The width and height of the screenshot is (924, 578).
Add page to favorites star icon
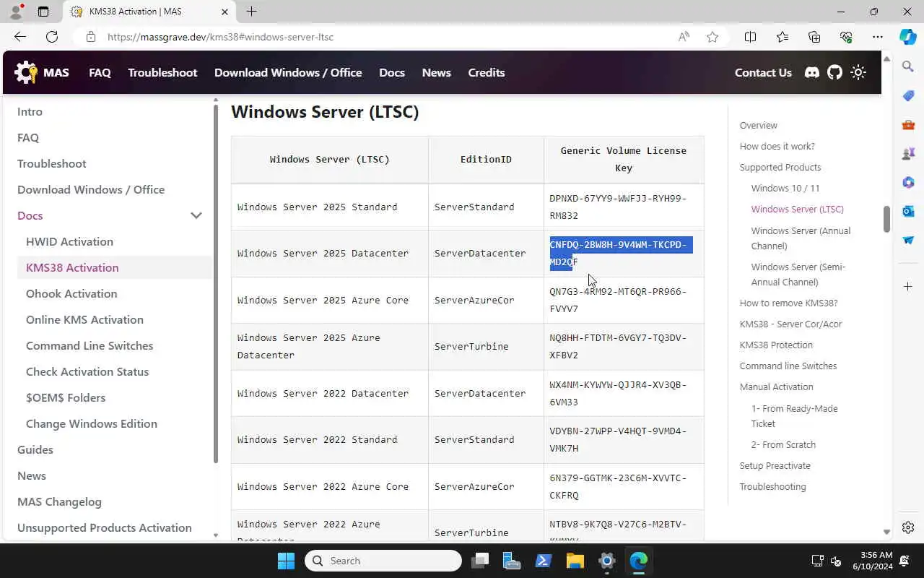tap(712, 37)
